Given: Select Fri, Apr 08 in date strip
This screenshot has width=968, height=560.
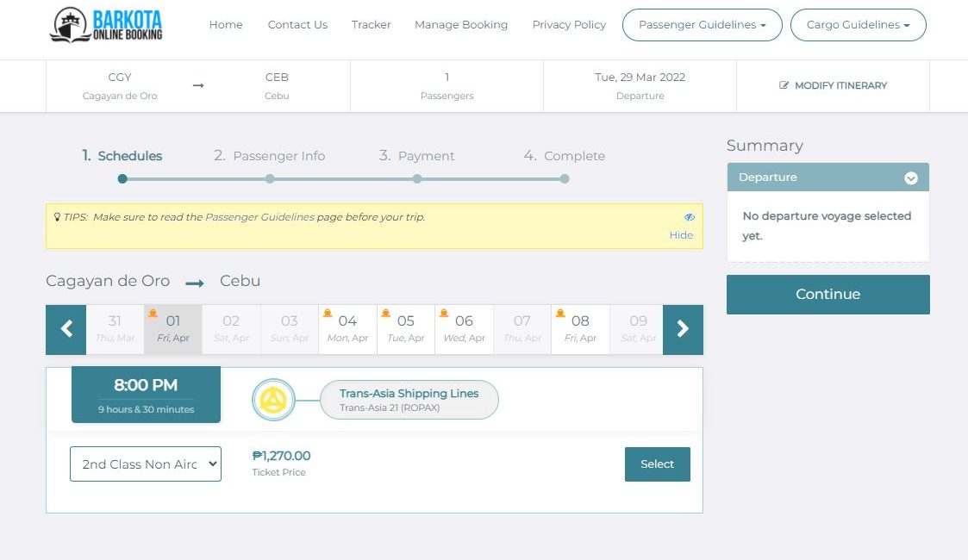Looking at the screenshot, I should 580,329.
